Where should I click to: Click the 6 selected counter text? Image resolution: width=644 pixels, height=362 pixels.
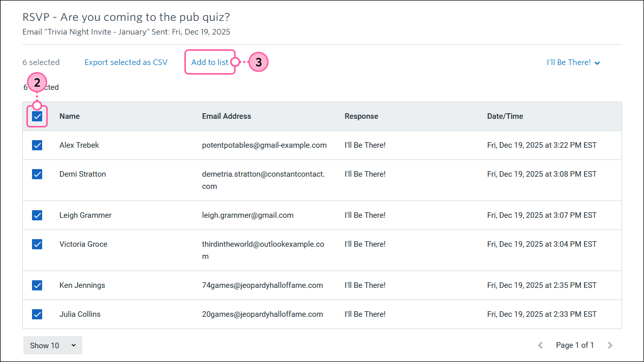(41, 62)
